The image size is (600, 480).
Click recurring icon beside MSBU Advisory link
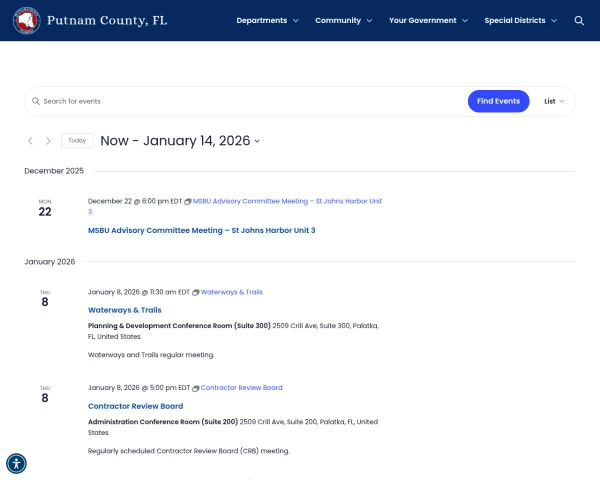click(x=188, y=202)
